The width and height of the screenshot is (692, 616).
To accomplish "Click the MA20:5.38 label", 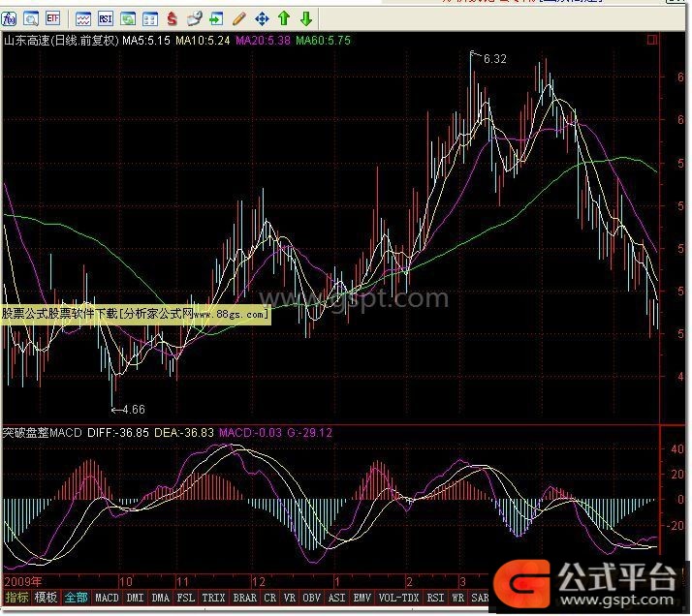I will (263, 41).
